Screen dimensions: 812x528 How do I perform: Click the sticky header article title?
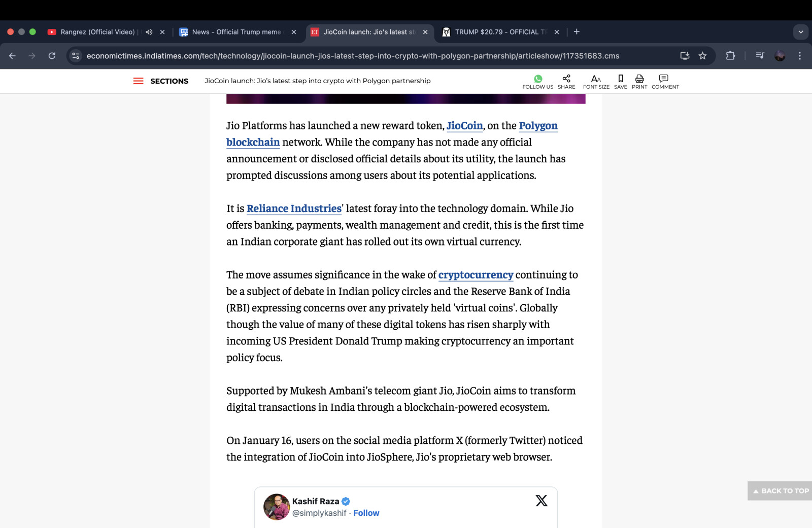click(318, 81)
